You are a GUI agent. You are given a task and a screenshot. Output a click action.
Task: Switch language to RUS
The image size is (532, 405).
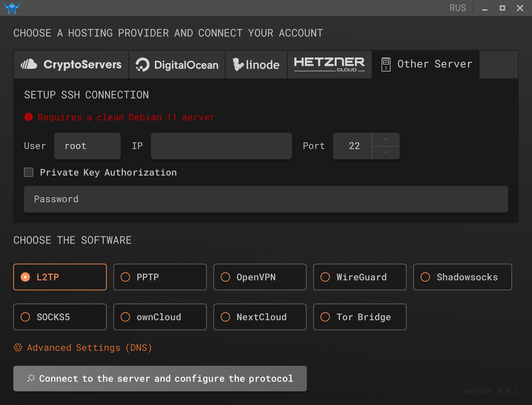point(458,8)
